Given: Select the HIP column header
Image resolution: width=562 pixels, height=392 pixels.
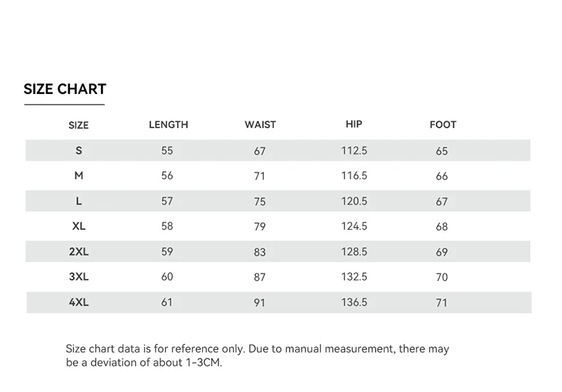Looking at the screenshot, I should 354,124.
